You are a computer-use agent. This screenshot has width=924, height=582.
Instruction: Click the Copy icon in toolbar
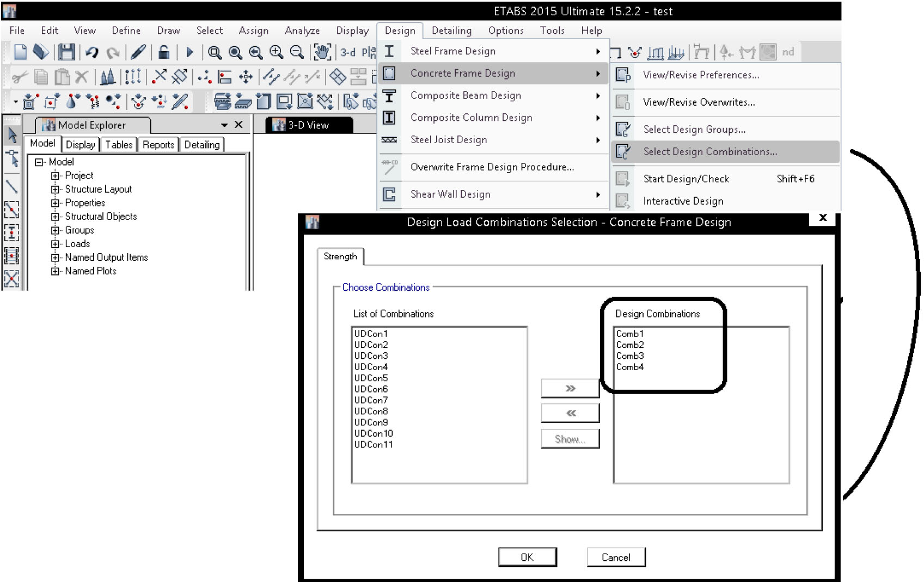click(41, 77)
